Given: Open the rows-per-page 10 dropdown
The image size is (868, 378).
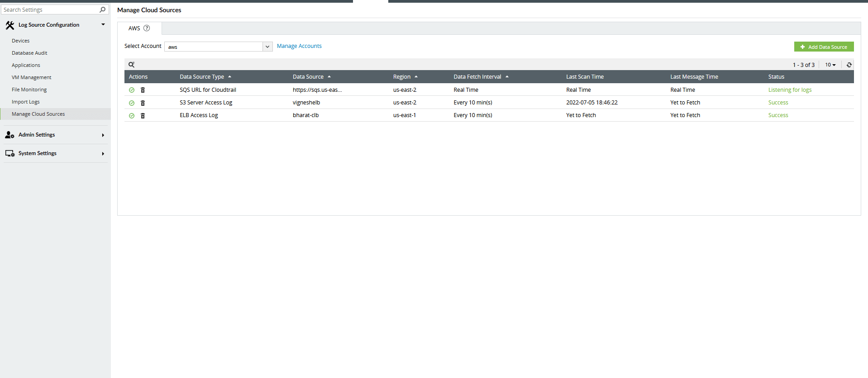Looking at the screenshot, I should tap(830, 65).
